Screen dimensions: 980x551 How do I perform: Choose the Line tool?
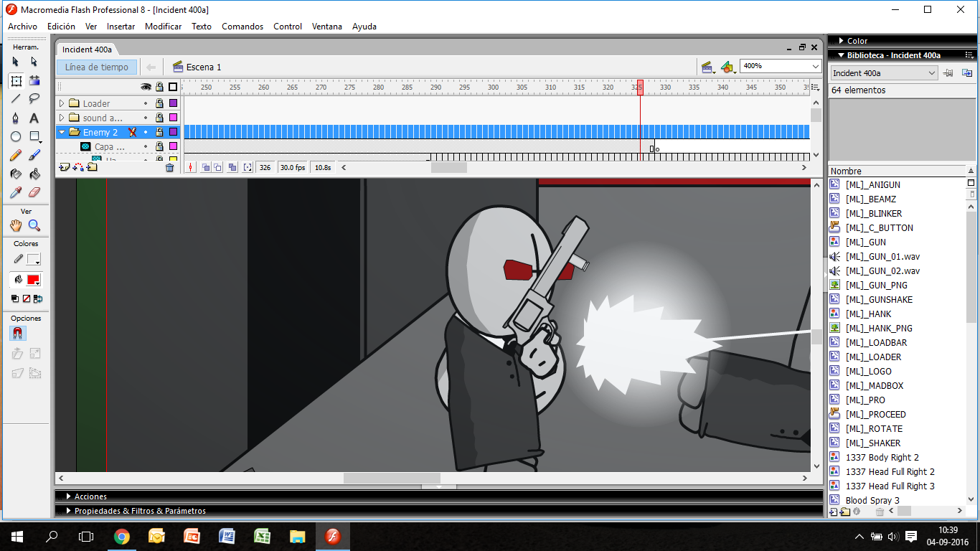pos(16,100)
